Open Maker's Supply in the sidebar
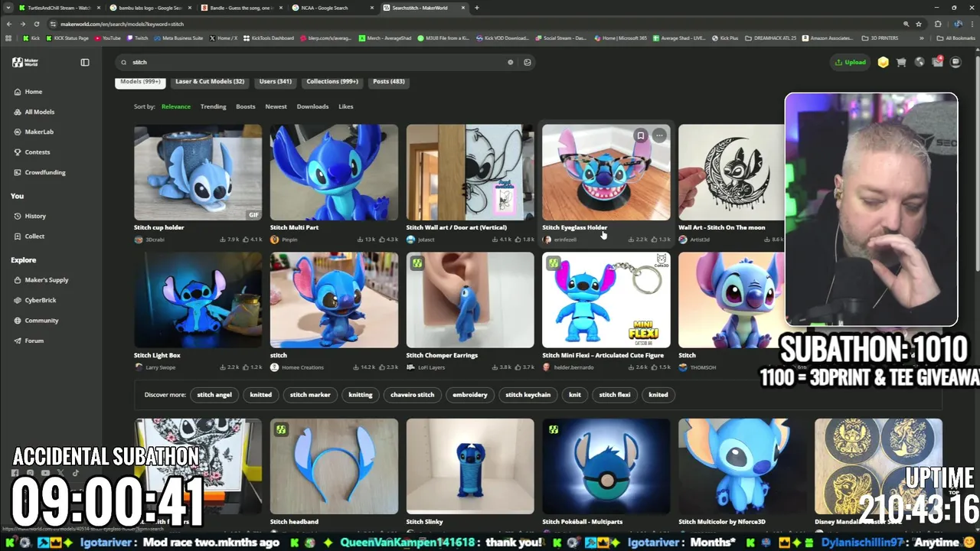This screenshot has width=980, height=551. (41, 280)
